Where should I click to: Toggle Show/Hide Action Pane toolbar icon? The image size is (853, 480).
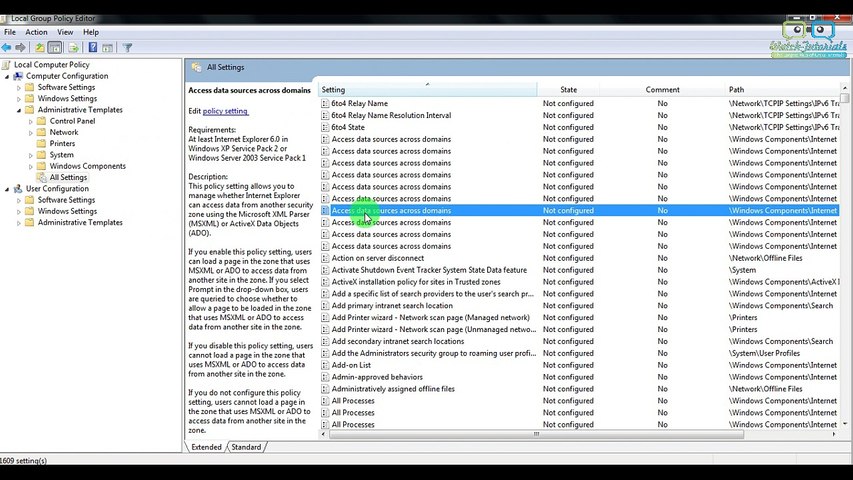pyautogui.click(x=108, y=48)
